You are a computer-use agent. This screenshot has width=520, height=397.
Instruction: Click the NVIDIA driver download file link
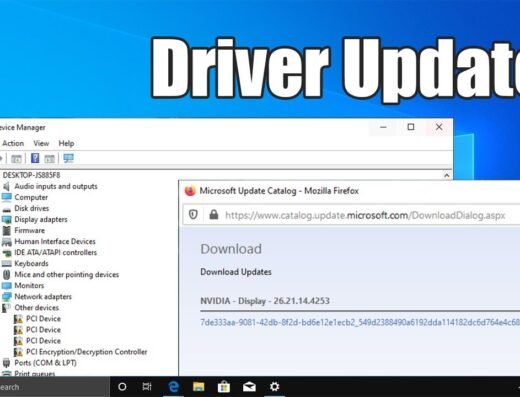(360, 322)
